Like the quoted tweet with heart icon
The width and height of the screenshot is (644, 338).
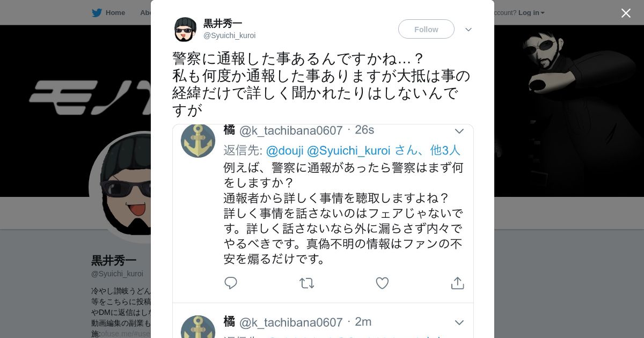(x=382, y=283)
